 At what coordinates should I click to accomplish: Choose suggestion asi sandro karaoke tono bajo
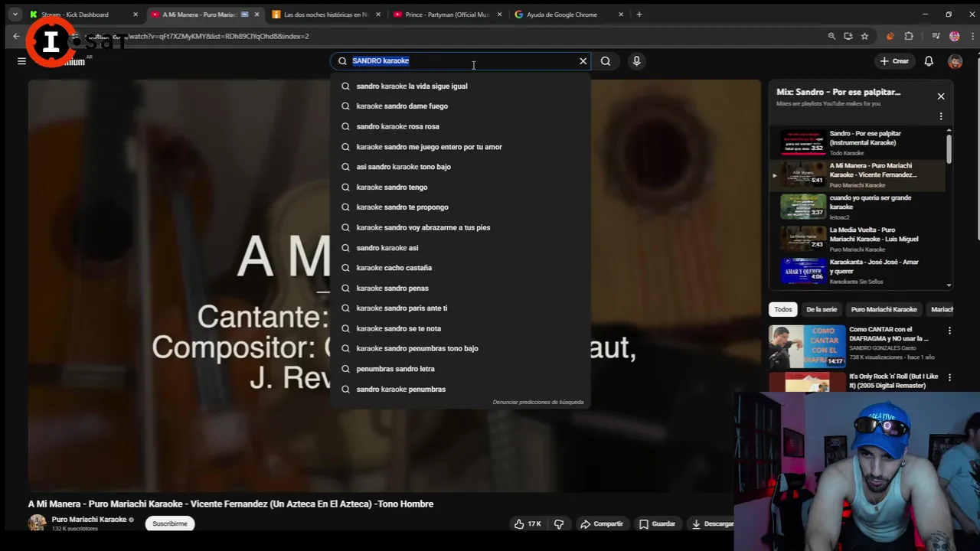pyautogui.click(x=461, y=167)
